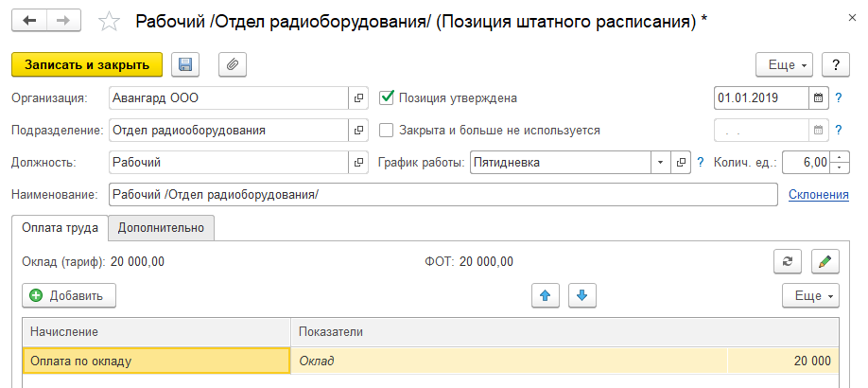Click the Добавить button
The width and height of the screenshot is (868, 388).
(69, 295)
